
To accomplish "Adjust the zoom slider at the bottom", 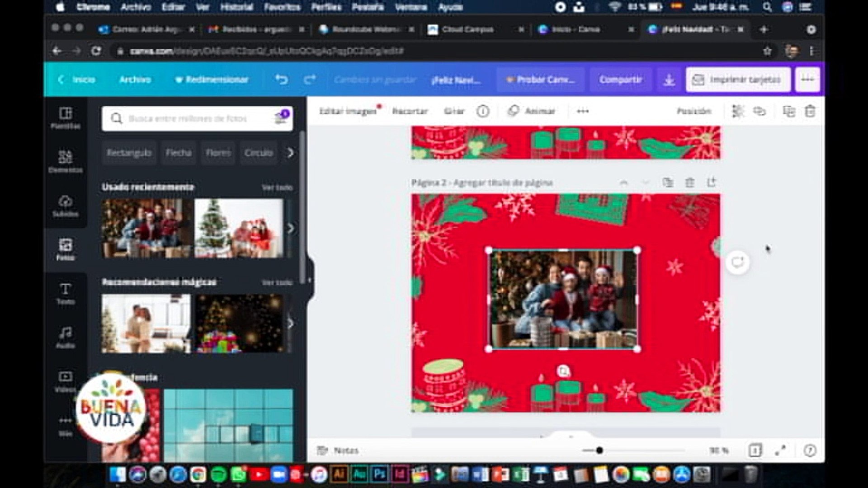I will [x=600, y=450].
